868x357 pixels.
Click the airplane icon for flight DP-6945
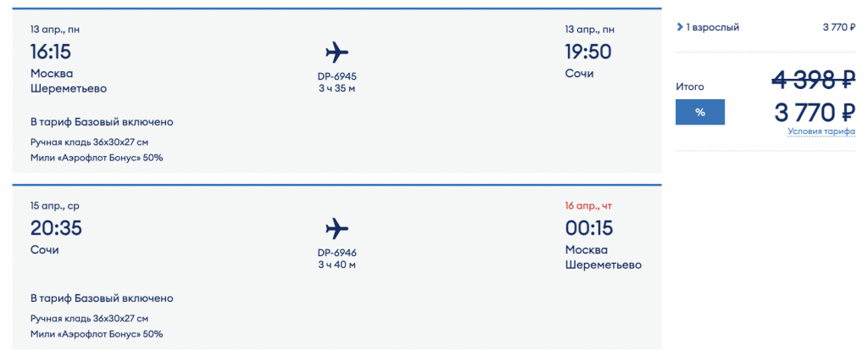point(337,53)
